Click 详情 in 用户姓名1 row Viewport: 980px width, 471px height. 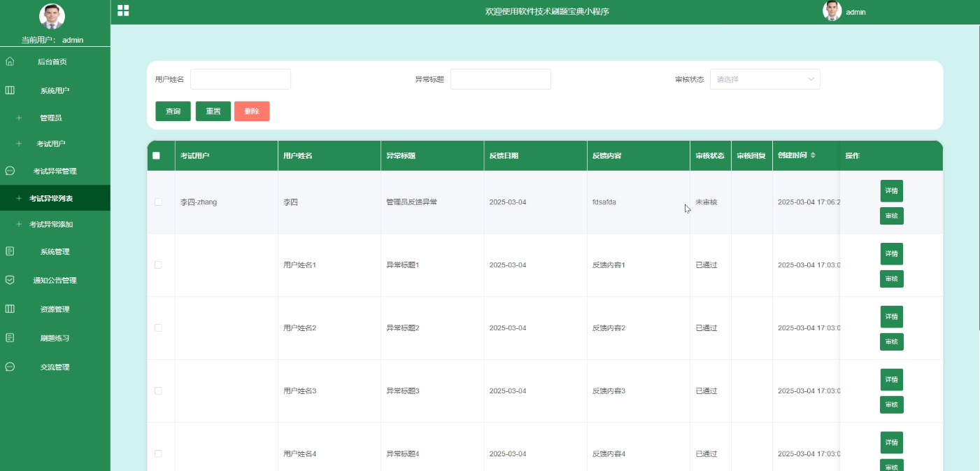point(891,253)
